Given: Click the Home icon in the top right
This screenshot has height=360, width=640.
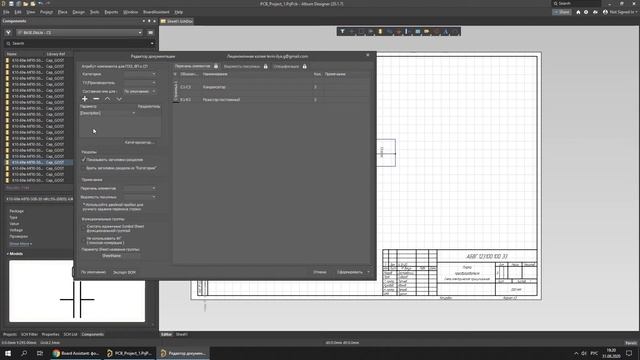Looking at the screenshot, I should (578, 12).
